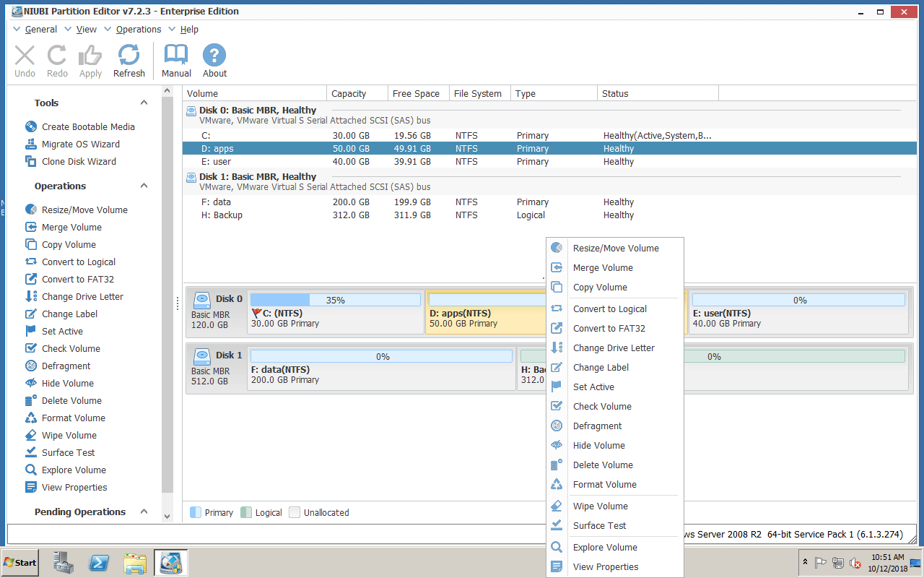Viewport: 924px width, 578px height.
Task: Launch the Clone Disk Wizard
Action: tap(79, 161)
